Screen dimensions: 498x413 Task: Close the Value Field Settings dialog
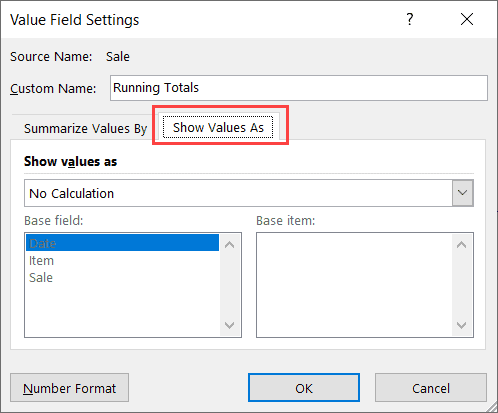click(467, 19)
